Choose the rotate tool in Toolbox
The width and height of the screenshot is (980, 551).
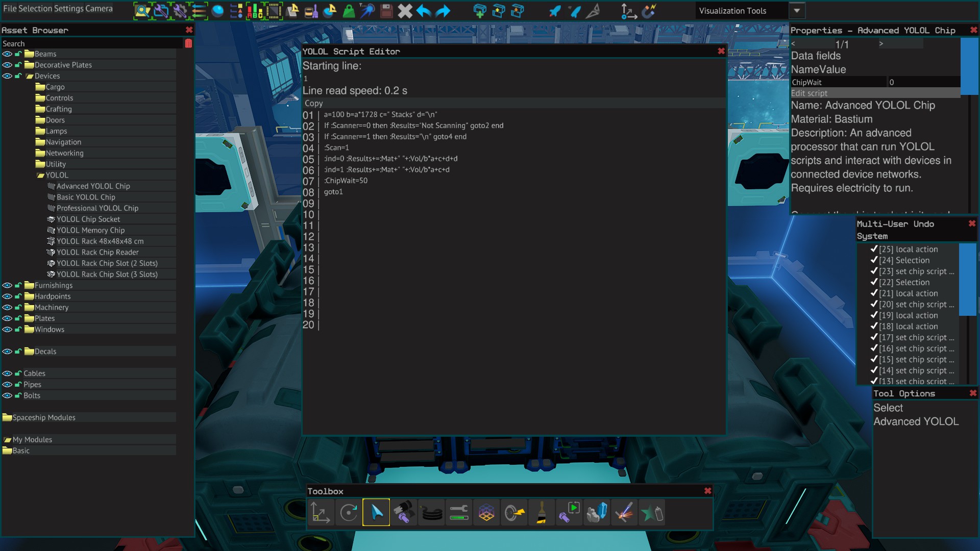tap(349, 513)
